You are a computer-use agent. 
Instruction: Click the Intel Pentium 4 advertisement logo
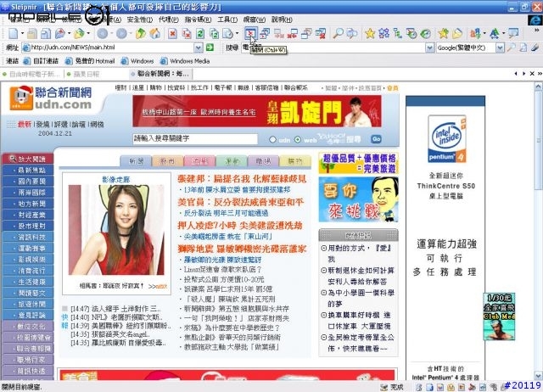click(447, 139)
